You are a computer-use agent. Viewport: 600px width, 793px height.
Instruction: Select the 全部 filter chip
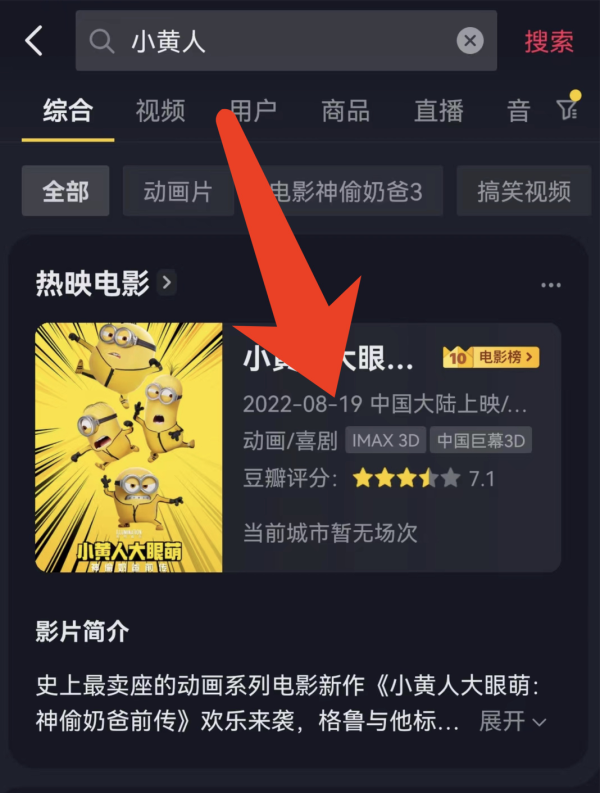[65, 191]
